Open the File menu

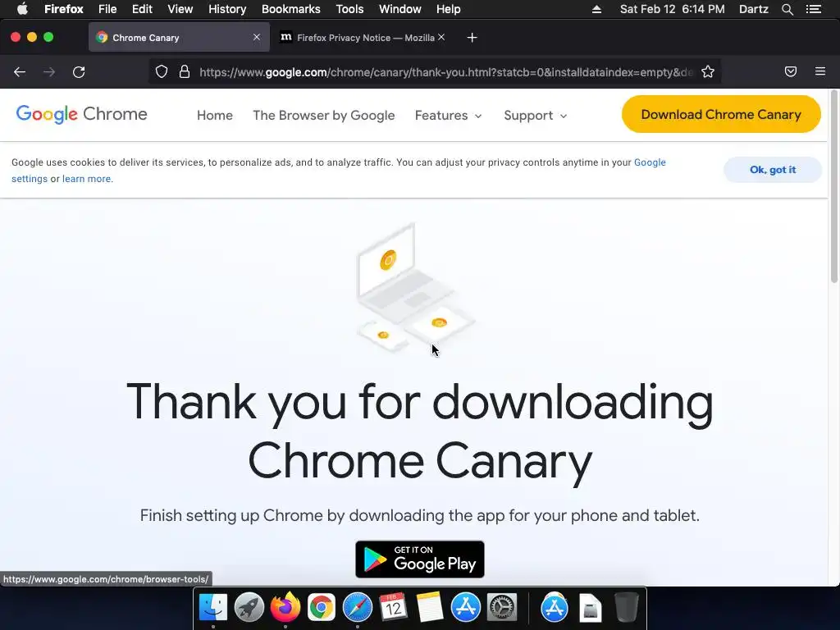(107, 9)
